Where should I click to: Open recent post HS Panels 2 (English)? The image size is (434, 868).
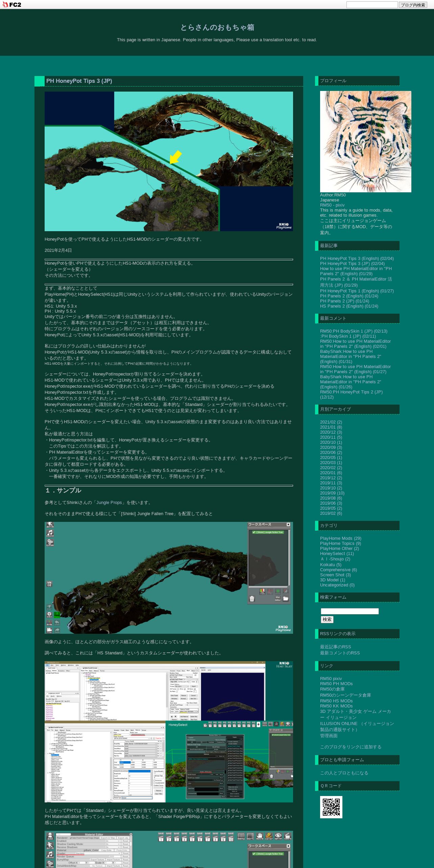[349, 306]
